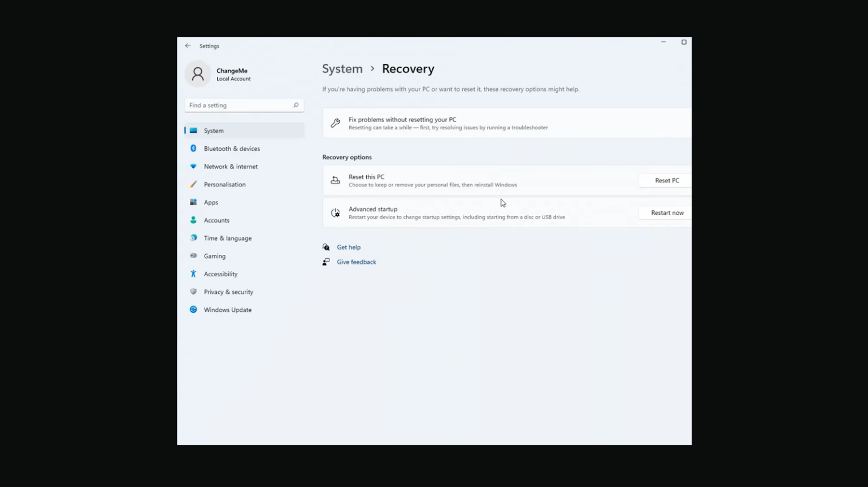868x487 pixels.
Task: Select System in the sidebar
Action: 214,130
